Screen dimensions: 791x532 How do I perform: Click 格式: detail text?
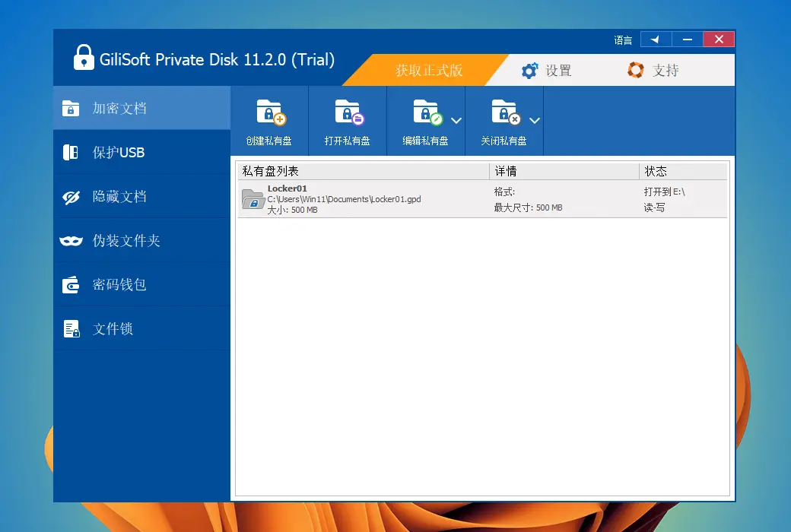[x=504, y=192]
